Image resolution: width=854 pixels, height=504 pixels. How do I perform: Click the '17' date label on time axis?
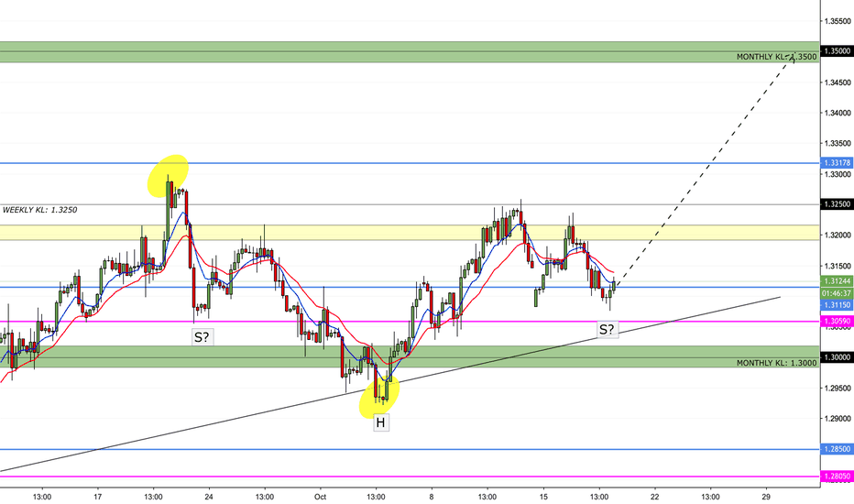[x=98, y=497]
